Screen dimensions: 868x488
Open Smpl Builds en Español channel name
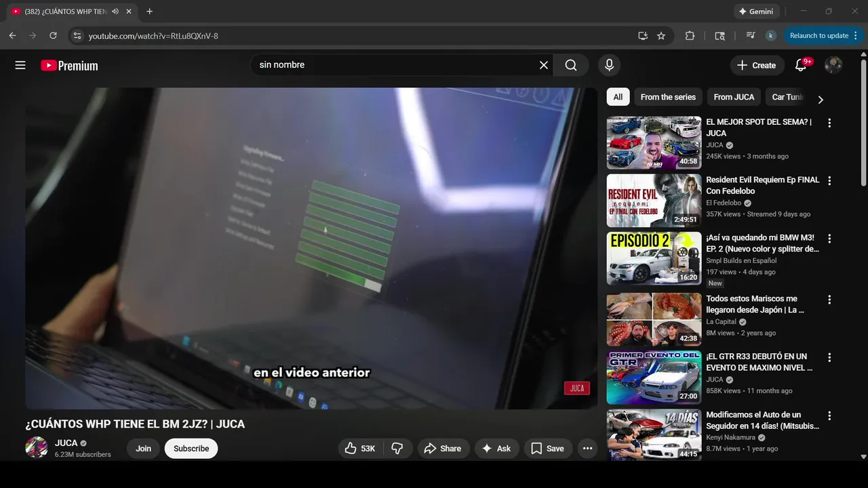pyautogui.click(x=741, y=260)
